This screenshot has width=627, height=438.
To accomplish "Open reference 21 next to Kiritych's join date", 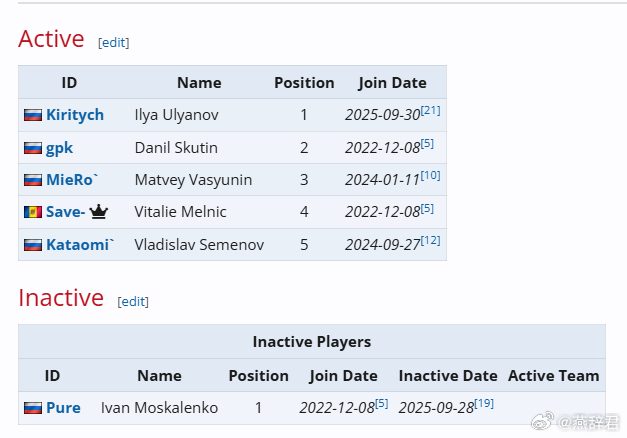I will (x=430, y=110).
